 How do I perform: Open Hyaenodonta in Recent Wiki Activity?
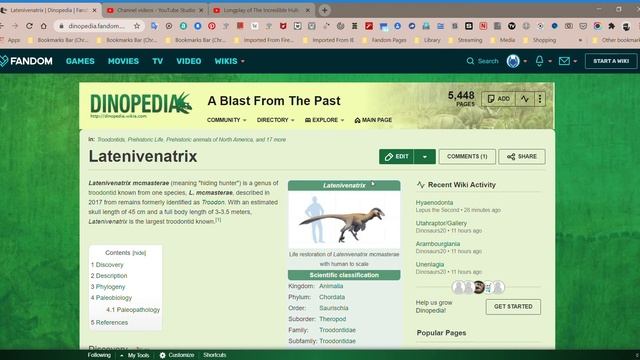pos(434,202)
